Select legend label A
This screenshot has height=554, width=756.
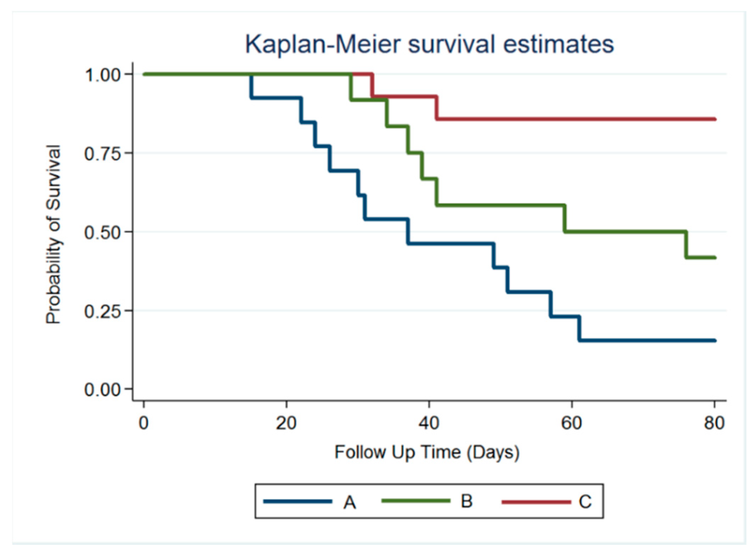click(x=349, y=502)
